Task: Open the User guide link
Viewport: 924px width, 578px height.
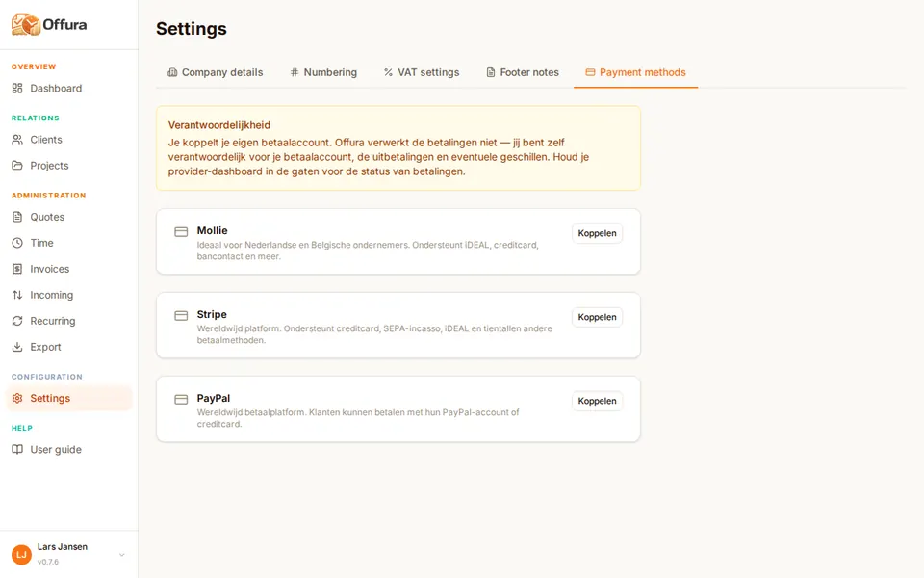Action: tap(69, 449)
